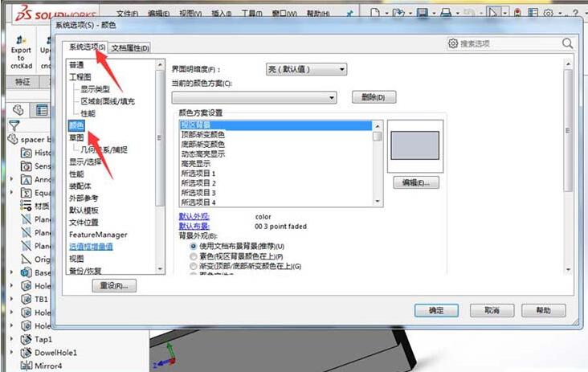Screen dimensions: 588x372
Task: Click the 取消 Cancel button
Action: 492,310
